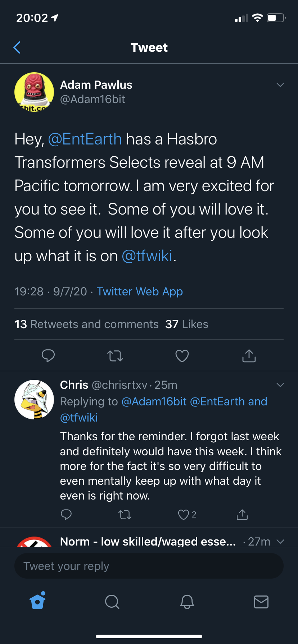This screenshot has width=298, height=644.
Task: Open Adam Pawlus's profile picture
Action: click(x=34, y=92)
